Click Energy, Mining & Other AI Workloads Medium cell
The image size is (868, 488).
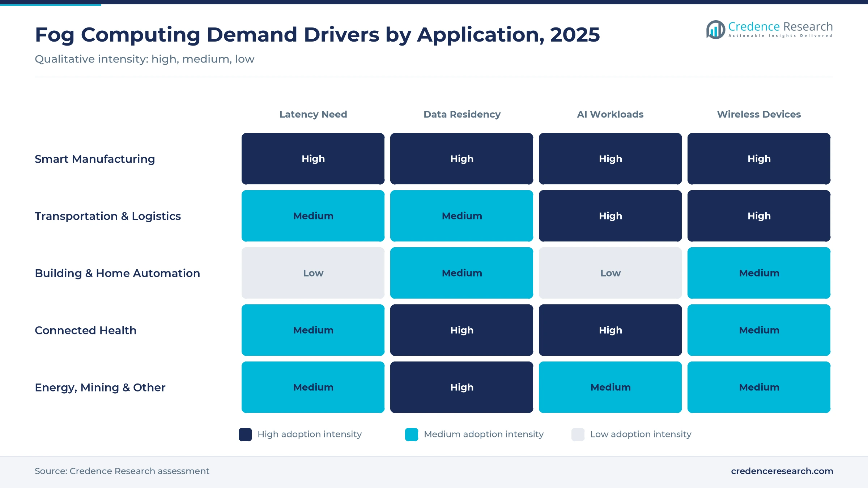click(610, 387)
